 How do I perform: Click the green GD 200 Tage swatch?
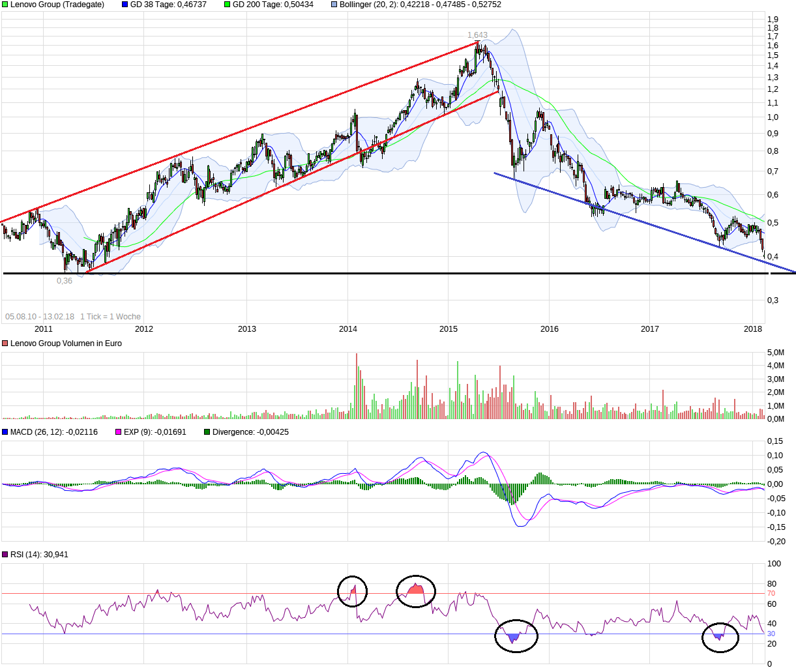(228, 5)
